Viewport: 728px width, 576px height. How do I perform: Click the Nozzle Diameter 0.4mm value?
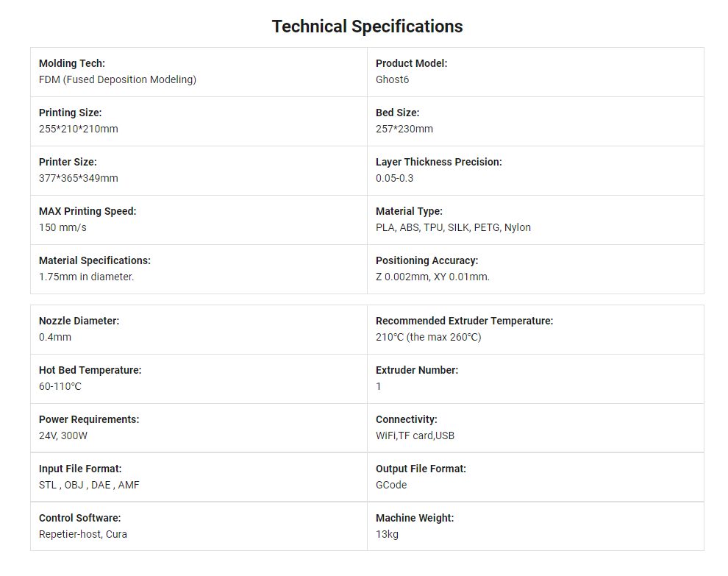pos(55,337)
